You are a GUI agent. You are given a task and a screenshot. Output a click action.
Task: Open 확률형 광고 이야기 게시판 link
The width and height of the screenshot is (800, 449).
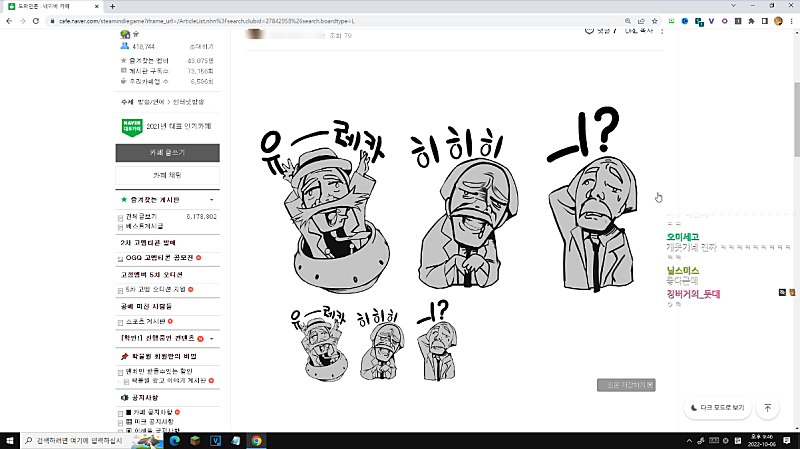click(x=169, y=381)
